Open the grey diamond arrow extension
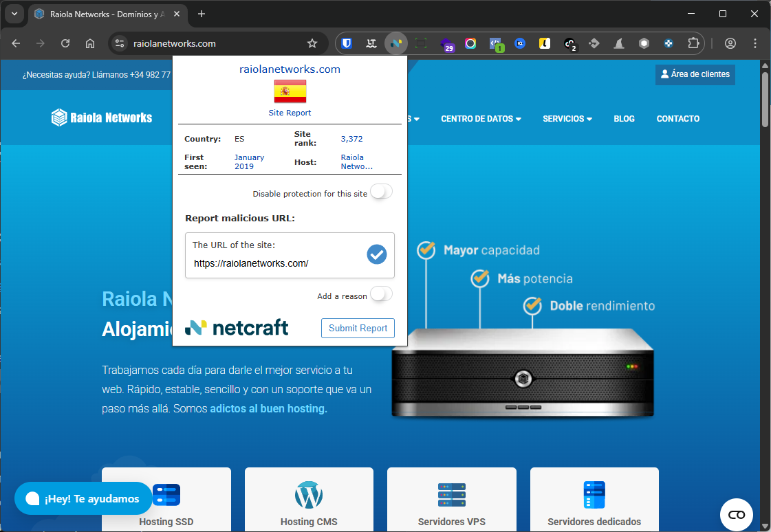The image size is (771, 532). point(594,44)
